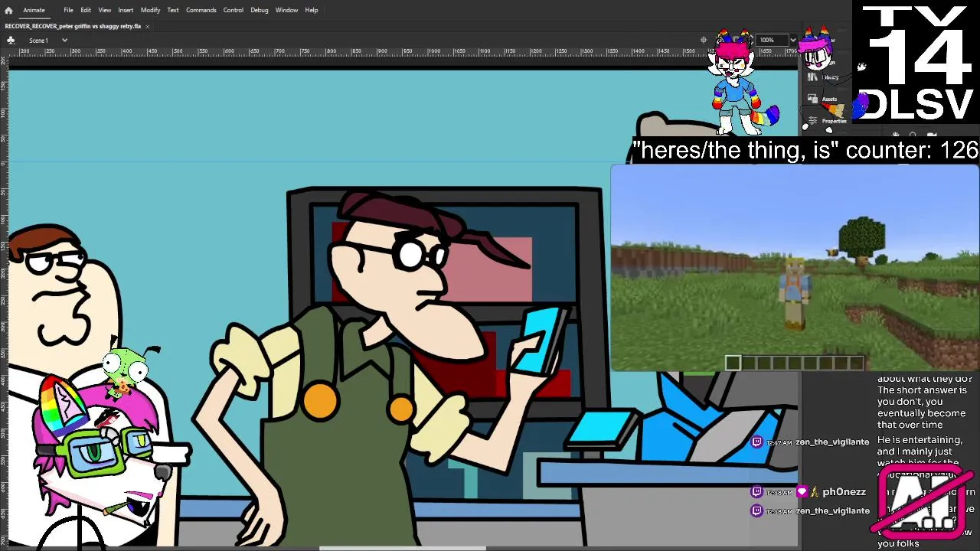Close the peter griffin vs shaggy retry.fla document tab
The height and width of the screenshot is (551, 980).
(147, 26)
